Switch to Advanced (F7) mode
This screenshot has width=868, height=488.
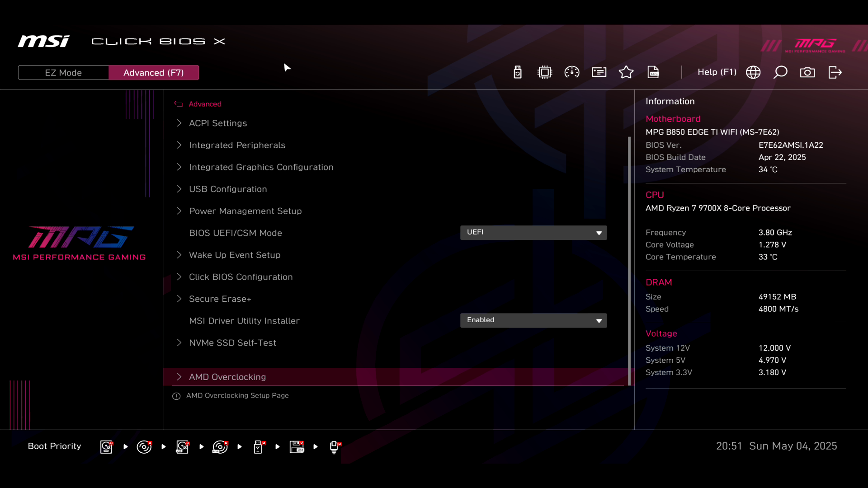(154, 73)
